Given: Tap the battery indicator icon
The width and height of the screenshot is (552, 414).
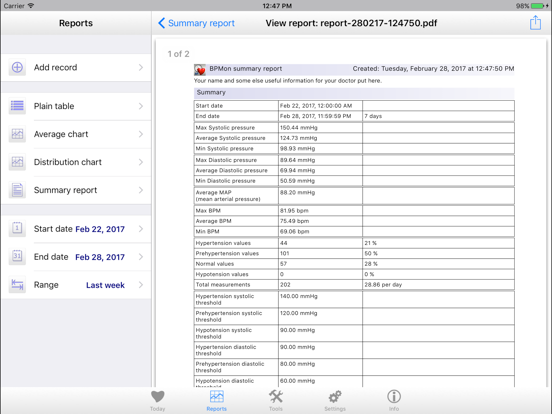Looking at the screenshot, I should pyautogui.click(x=539, y=6).
